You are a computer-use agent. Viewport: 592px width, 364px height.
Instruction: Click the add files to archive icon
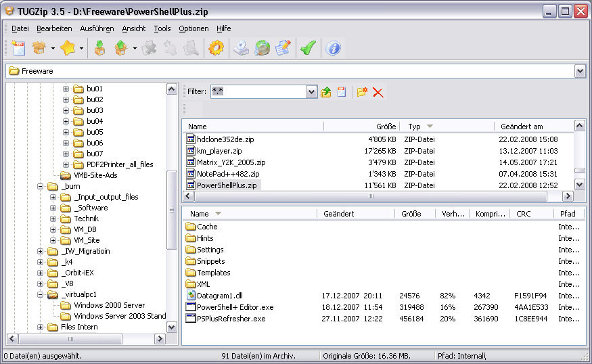click(x=99, y=48)
